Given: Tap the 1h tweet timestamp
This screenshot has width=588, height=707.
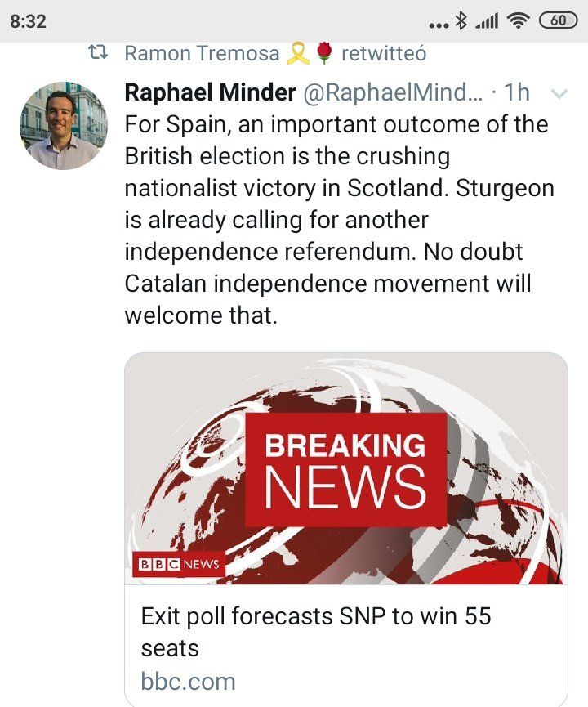Looking at the screenshot, I should (518, 92).
